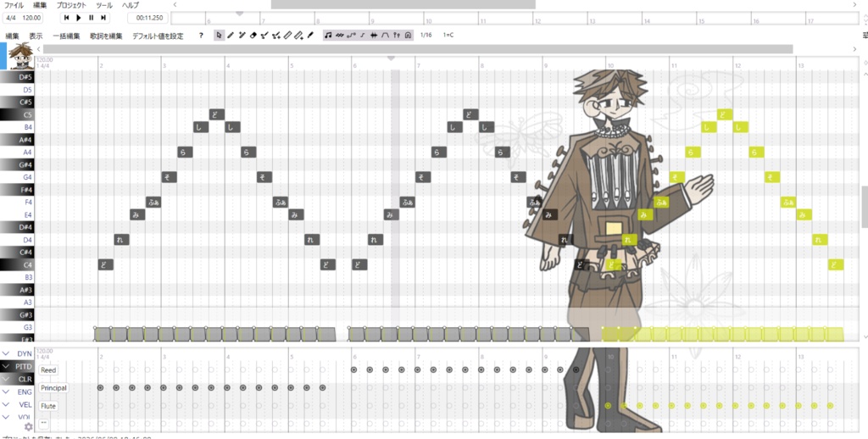
Task: Click piano roll scrollbar right arrow
Action: click(x=855, y=49)
